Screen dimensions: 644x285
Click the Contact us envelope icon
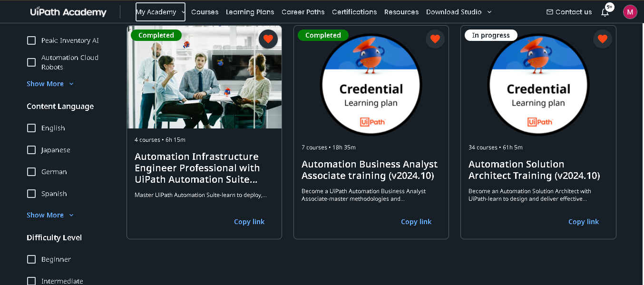pyautogui.click(x=550, y=12)
